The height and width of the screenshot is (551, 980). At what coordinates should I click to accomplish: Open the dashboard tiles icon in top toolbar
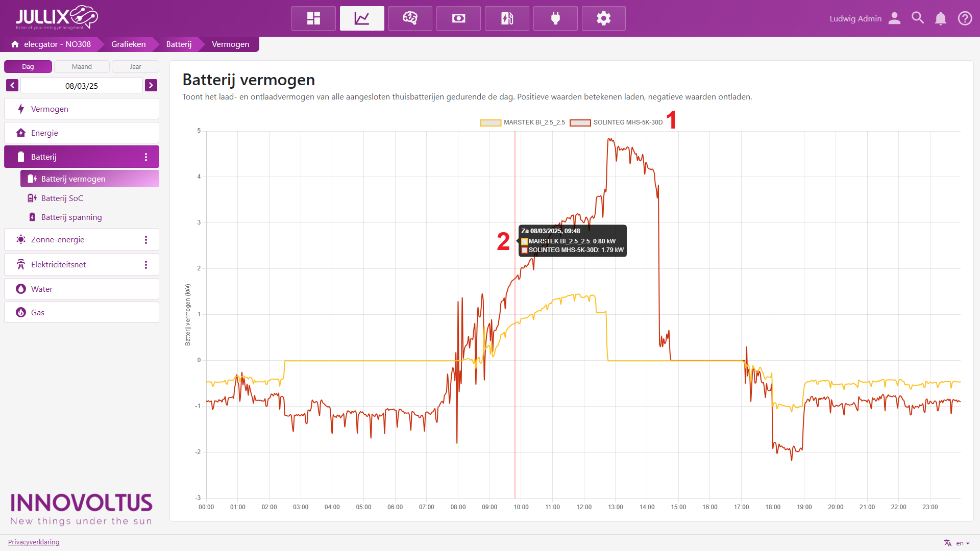coord(313,18)
